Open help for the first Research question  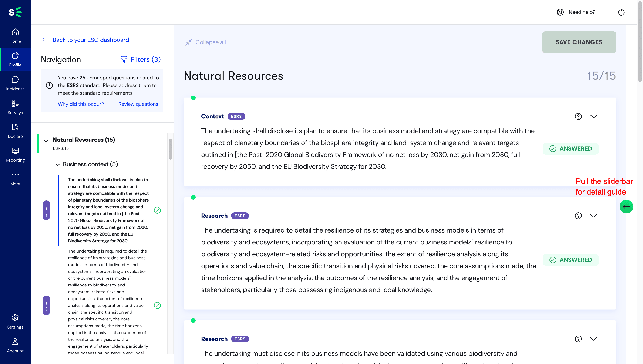[x=578, y=216]
